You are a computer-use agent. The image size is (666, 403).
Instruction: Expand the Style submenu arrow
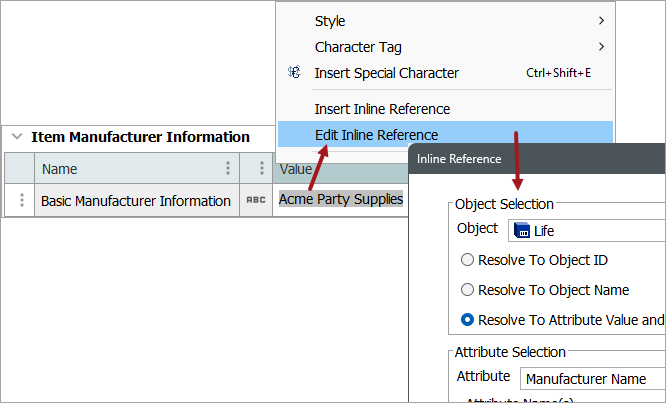(x=601, y=21)
